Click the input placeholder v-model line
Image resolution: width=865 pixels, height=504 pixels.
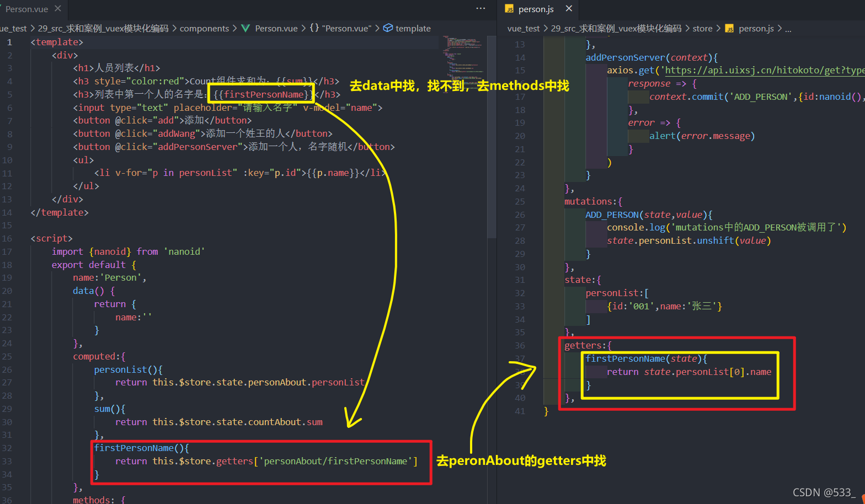(x=227, y=108)
